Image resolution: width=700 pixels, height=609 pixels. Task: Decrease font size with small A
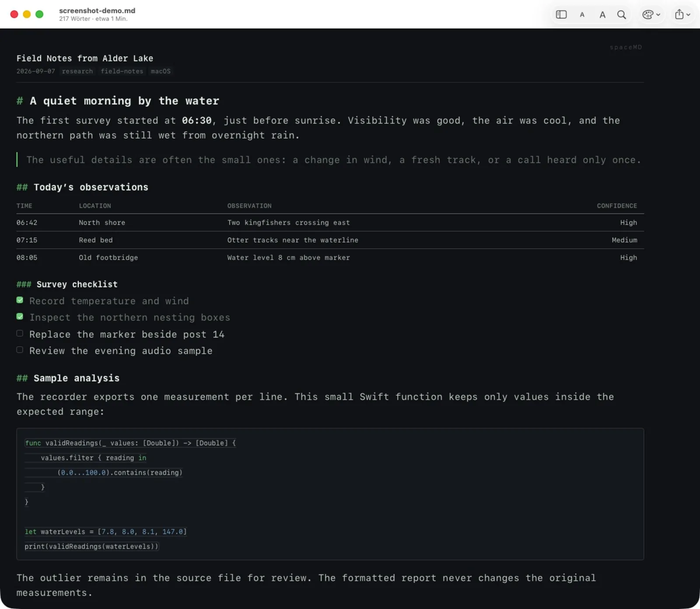tap(582, 14)
